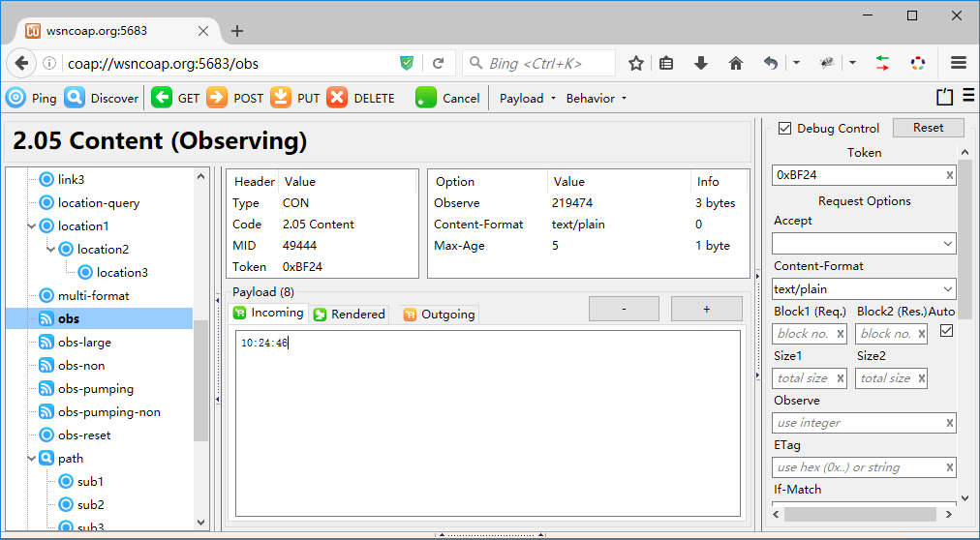Send a POST request
This screenshot has height=540, width=980.
point(235,98)
